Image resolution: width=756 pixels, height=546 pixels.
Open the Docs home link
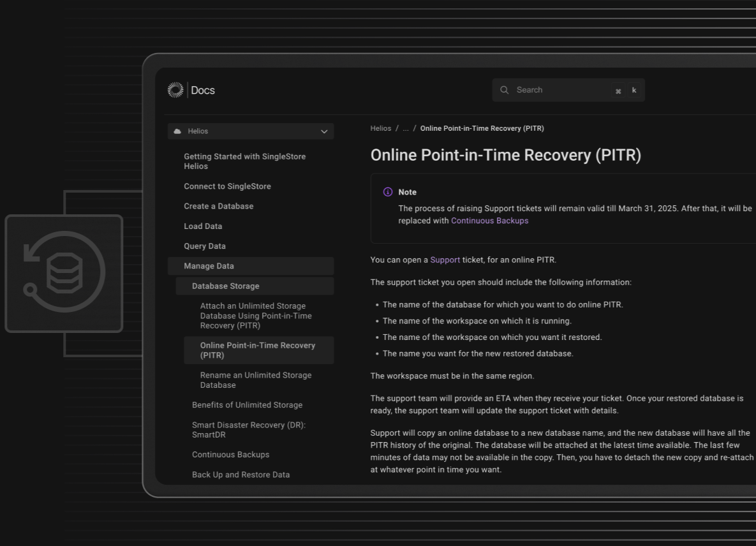pyautogui.click(x=203, y=90)
